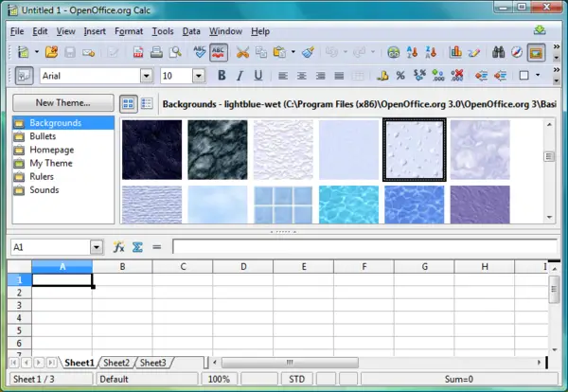
Task: Open the Function Wizard icon
Action: pos(119,247)
